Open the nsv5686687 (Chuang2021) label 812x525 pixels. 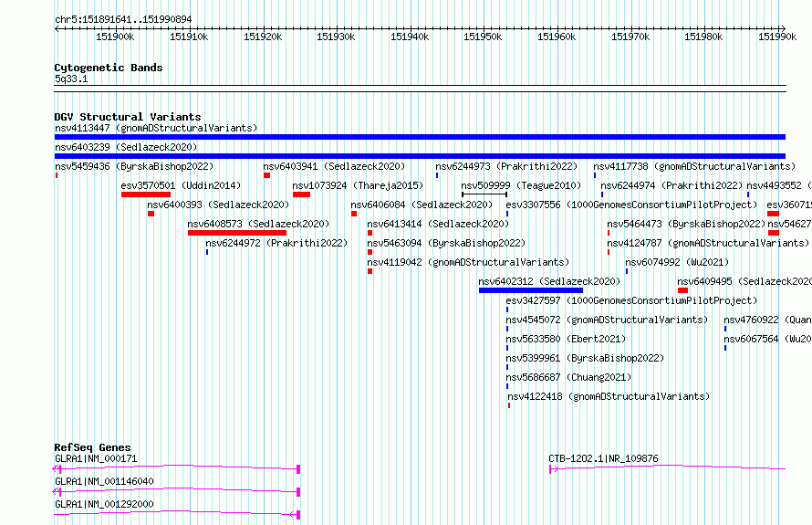pyautogui.click(x=568, y=377)
